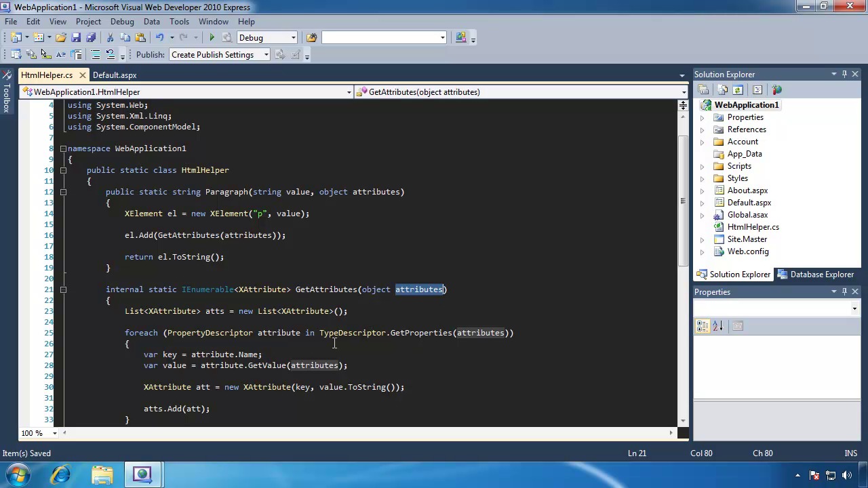Open the Create Publish Settings dropdown

coord(266,55)
